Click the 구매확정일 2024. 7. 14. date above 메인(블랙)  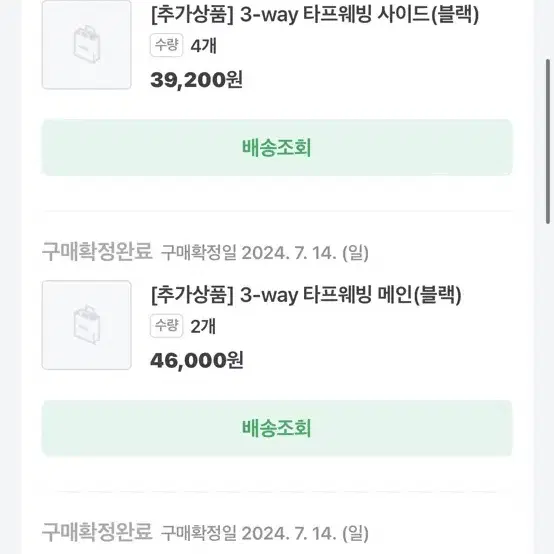click(x=265, y=253)
